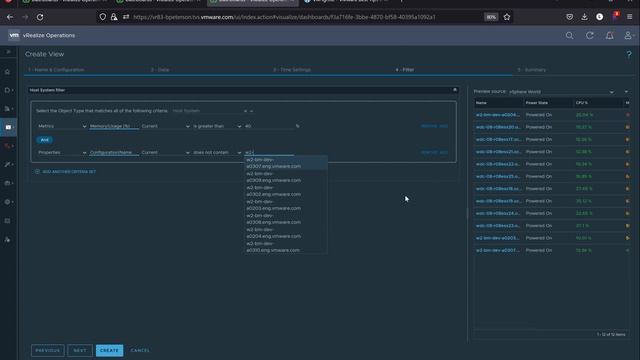Select step 4 Filter

[404, 70]
